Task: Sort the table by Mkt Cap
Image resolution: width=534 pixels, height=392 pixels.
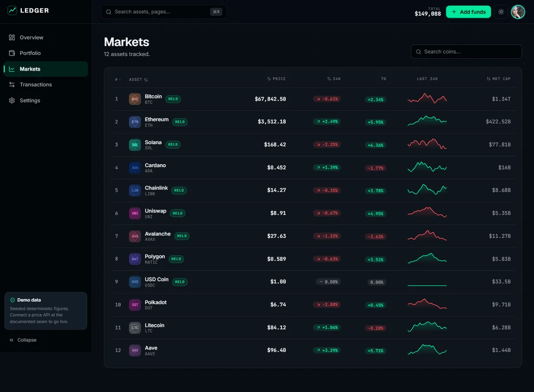Action: [x=498, y=79]
